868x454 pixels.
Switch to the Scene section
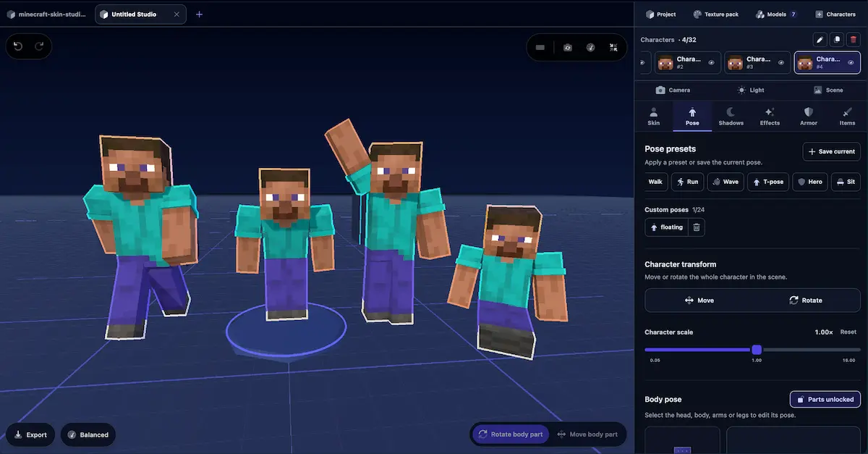pos(828,91)
